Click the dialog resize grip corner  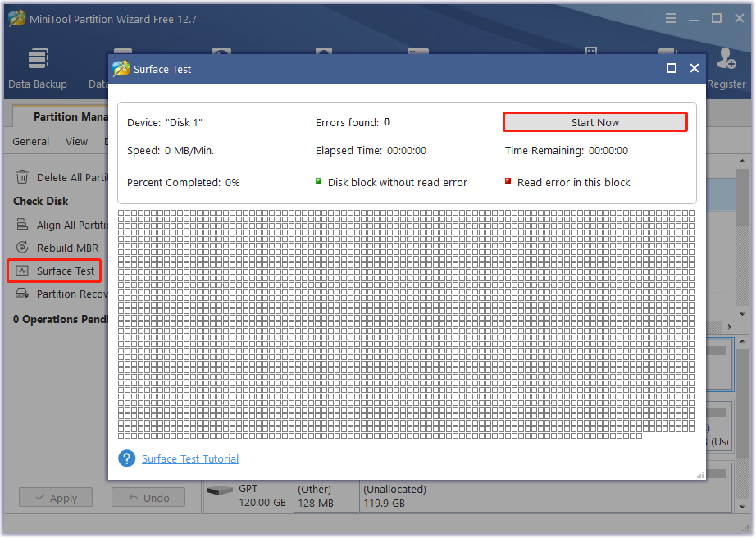click(x=700, y=475)
